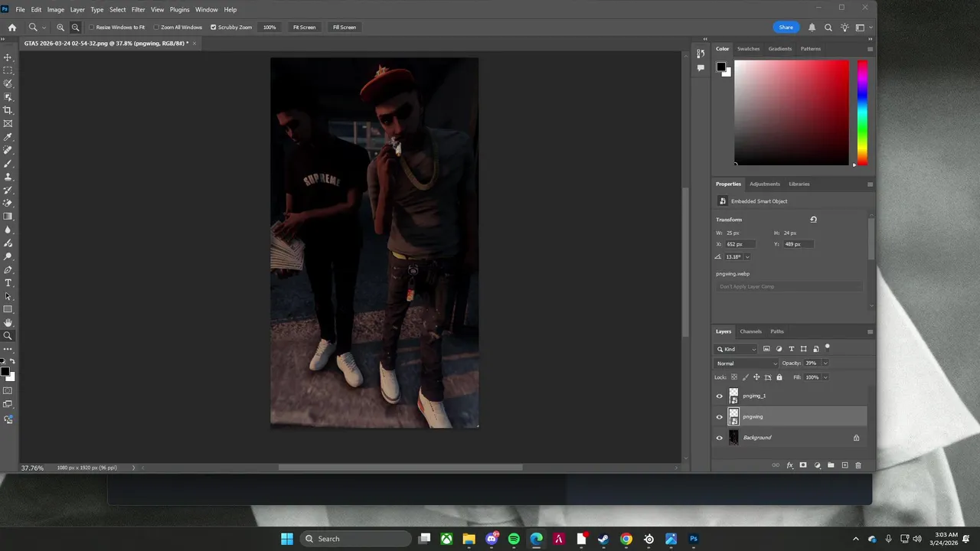The width and height of the screenshot is (980, 551).
Task: Create a new layer with the plus icon
Action: point(844,465)
